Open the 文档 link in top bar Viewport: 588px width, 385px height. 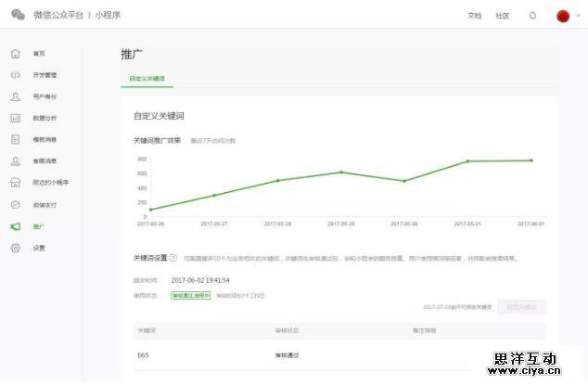click(x=474, y=16)
